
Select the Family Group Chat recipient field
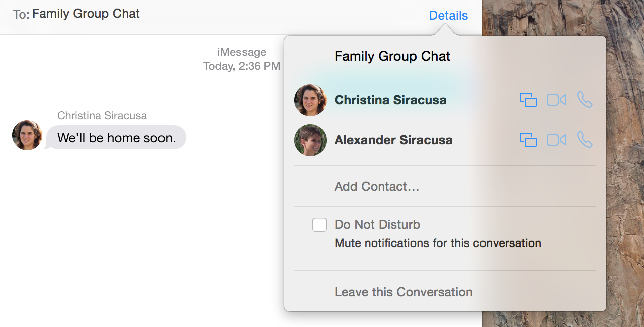86,14
